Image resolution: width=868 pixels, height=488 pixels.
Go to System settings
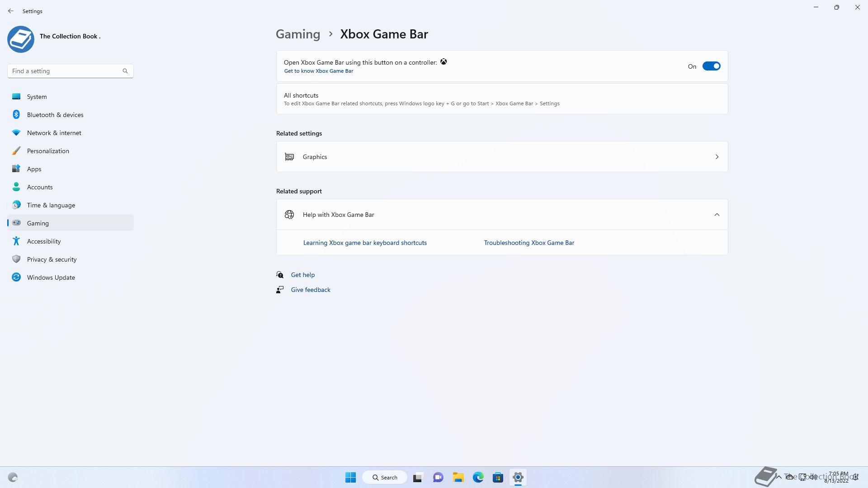click(x=71, y=96)
